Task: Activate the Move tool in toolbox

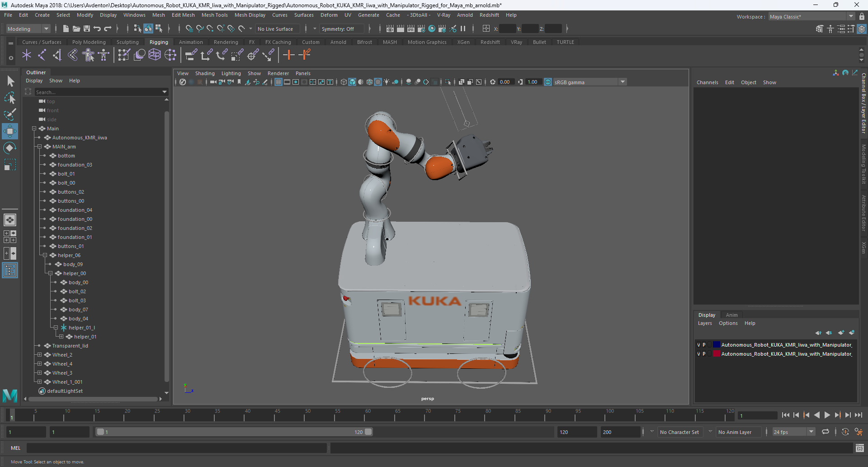Action: [x=10, y=131]
